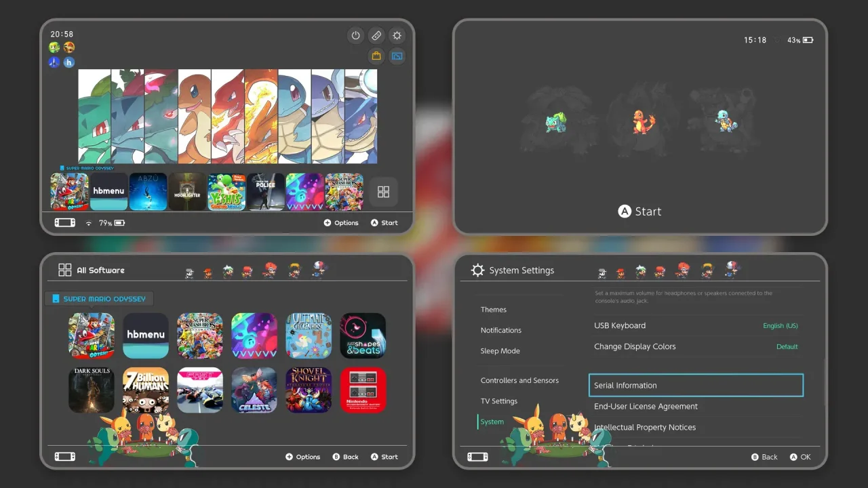Select Controllers and Sensors in settings sidebar

[x=520, y=381]
